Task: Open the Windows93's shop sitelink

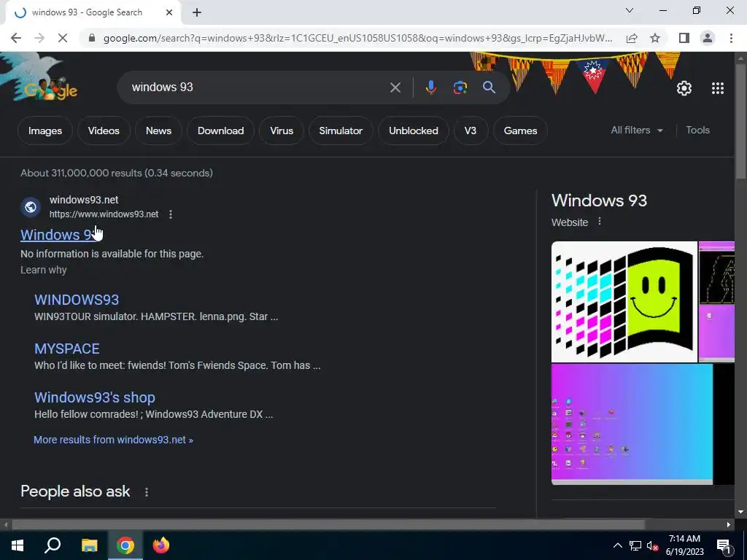Action: [95, 397]
